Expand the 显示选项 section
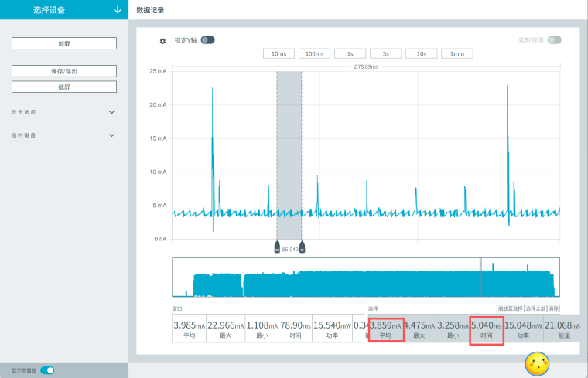588x378 pixels. [x=63, y=112]
